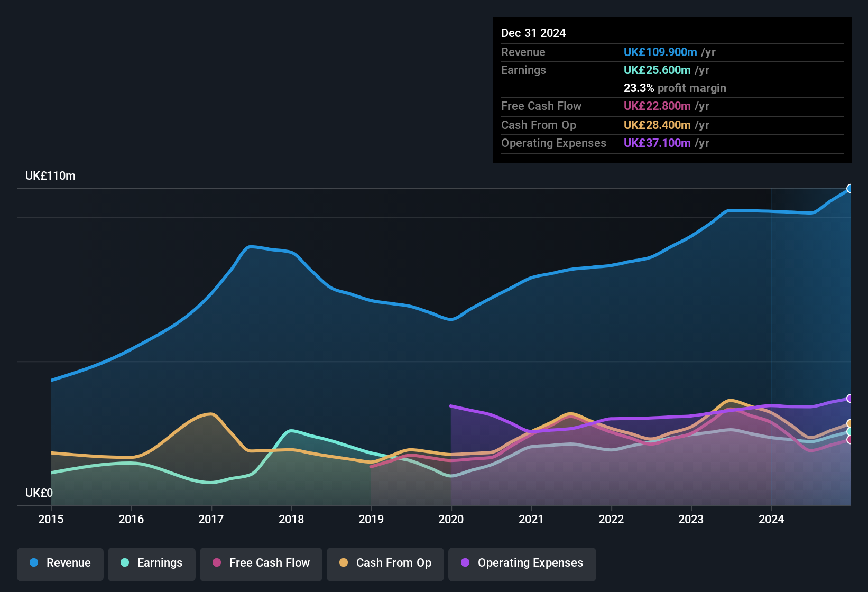Click the UK£28.400m cash from op value
Screen dimensions: 868x592
coord(657,125)
